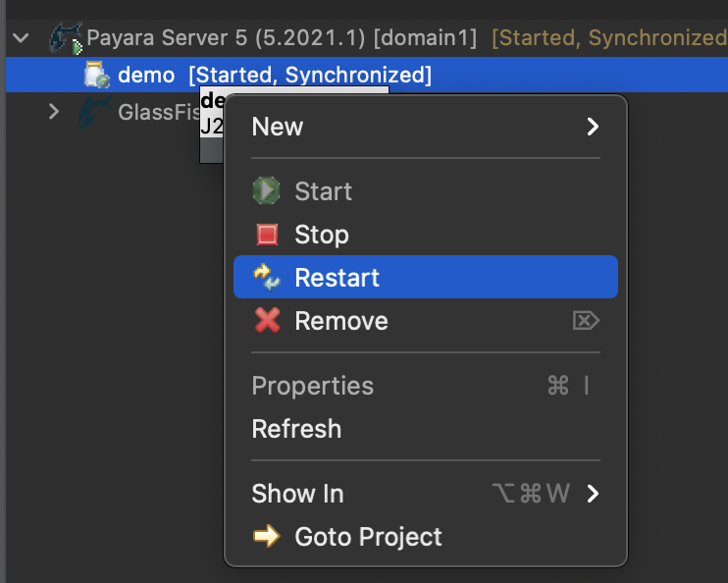
Task: Click the demo application module icon
Action: 96,75
